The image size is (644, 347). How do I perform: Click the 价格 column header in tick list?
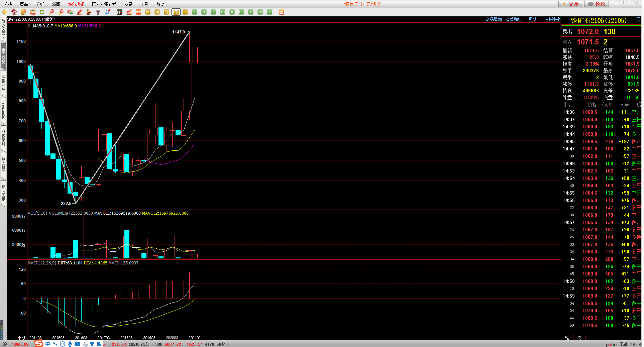[x=592, y=105]
